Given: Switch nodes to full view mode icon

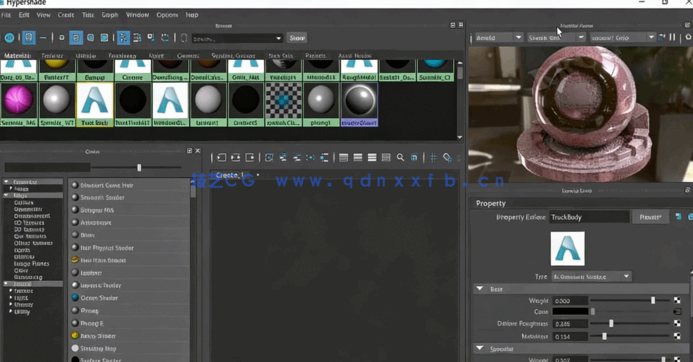Looking at the screenshot, I should tap(372, 158).
